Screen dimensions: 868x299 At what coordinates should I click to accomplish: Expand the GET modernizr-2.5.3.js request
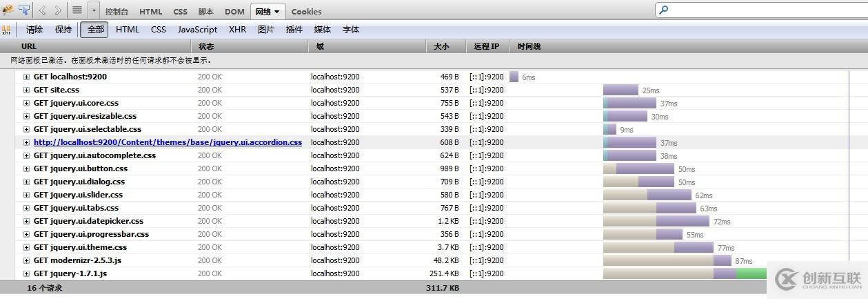[27, 260]
